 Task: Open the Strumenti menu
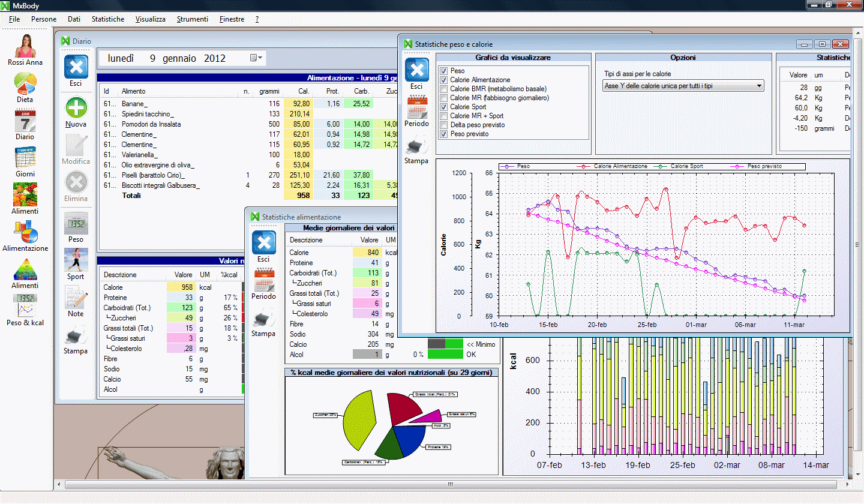(x=192, y=19)
